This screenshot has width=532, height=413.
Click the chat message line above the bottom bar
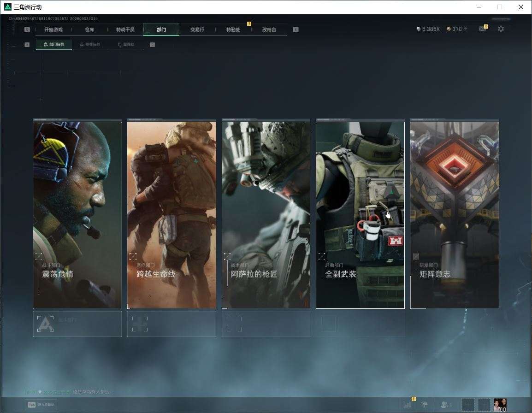click(x=68, y=392)
